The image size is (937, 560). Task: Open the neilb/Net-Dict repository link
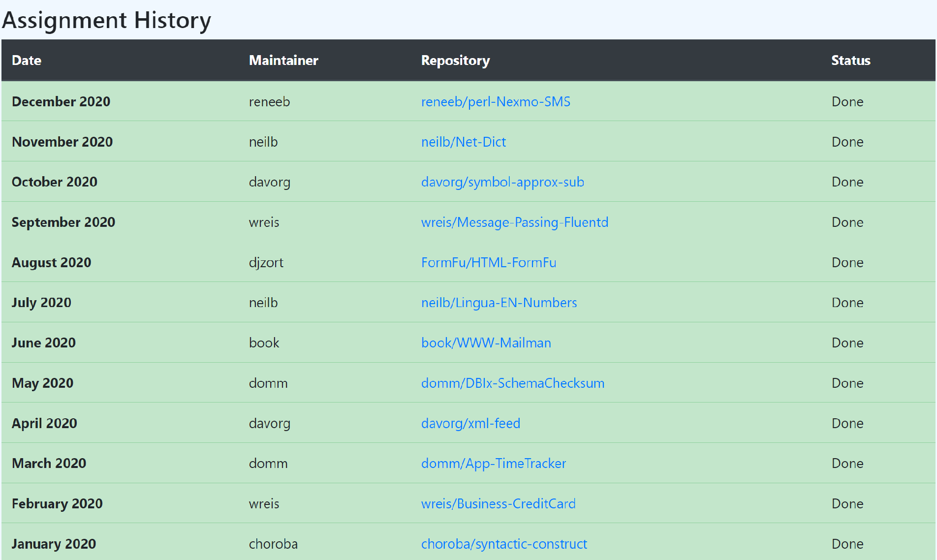click(464, 142)
